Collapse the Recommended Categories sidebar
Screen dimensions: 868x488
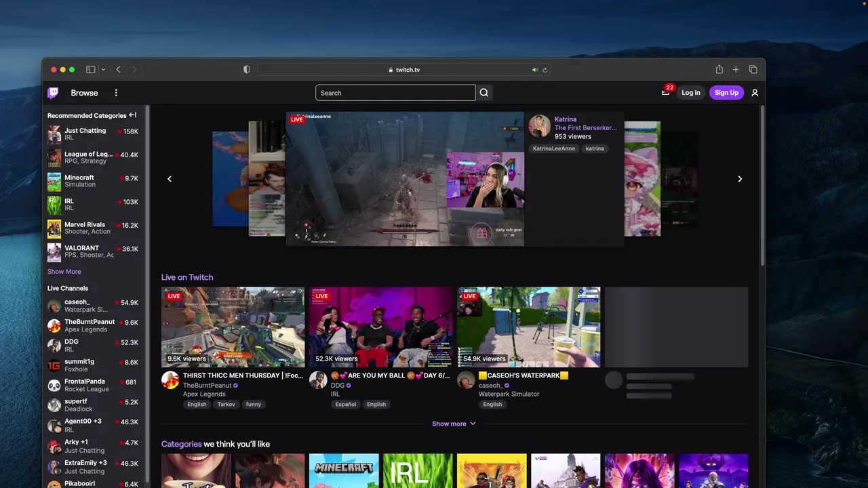coord(133,115)
